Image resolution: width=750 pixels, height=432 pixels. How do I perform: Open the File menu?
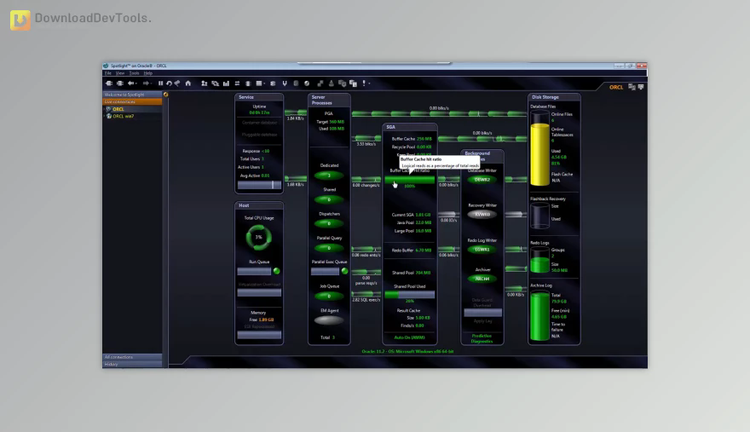pos(108,73)
